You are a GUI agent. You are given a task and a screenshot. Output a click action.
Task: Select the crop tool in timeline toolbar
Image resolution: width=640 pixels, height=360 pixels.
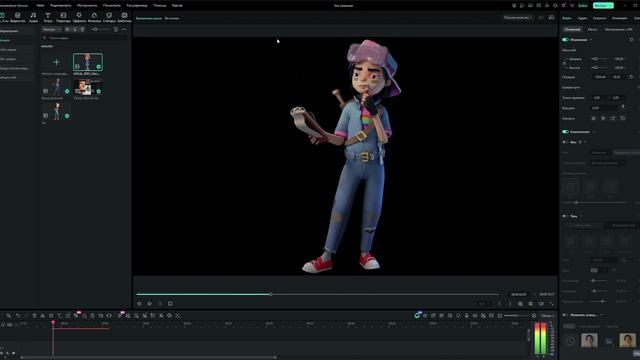pyautogui.click(x=51, y=316)
